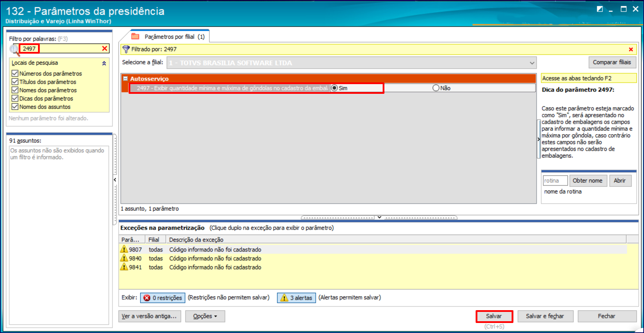Select Sim for parameter 2497
The image size is (644, 333).
pos(334,88)
